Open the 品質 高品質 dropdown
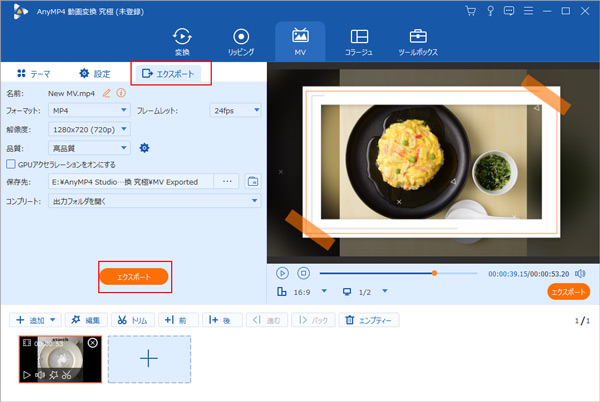 [x=89, y=148]
